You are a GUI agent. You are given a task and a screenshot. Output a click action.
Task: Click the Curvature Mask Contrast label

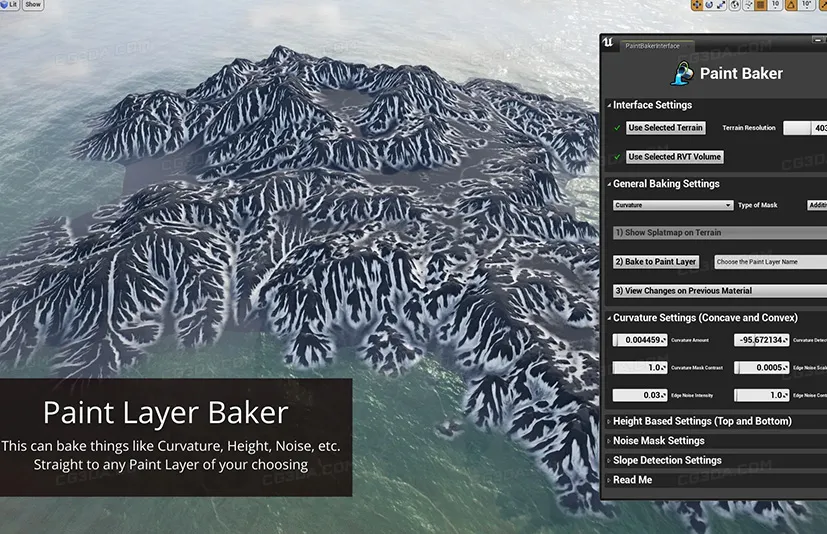click(x=697, y=367)
